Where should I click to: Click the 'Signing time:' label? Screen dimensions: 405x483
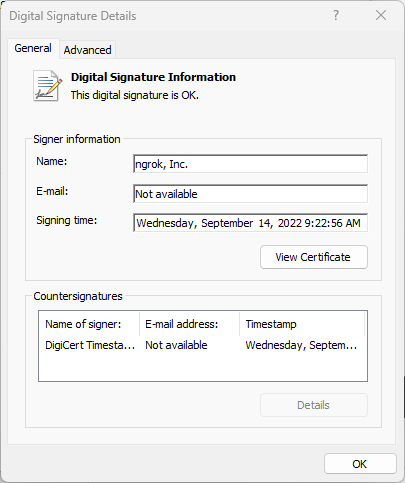pyautogui.click(x=66, y=221)
